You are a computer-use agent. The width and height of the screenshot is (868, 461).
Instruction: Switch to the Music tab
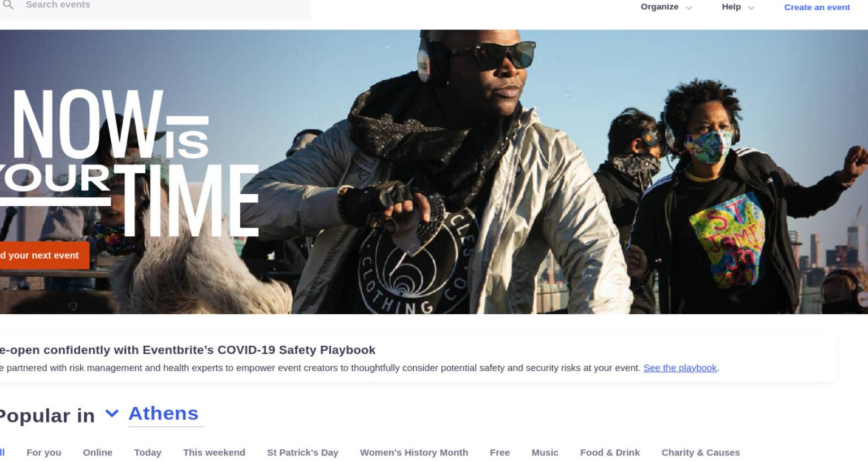[x=545, y=453]
